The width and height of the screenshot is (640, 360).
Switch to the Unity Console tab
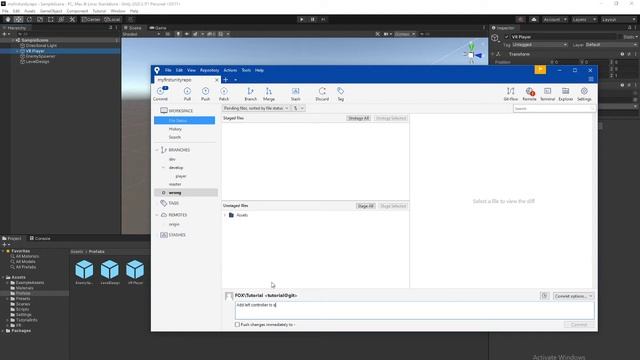pos(40,238)
